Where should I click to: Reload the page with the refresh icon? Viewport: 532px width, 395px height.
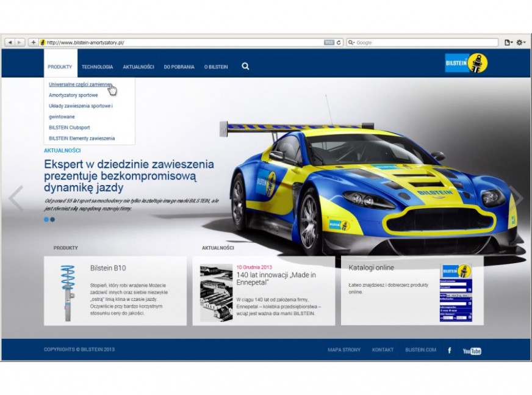pyautogui.click(x=339, y=43)
